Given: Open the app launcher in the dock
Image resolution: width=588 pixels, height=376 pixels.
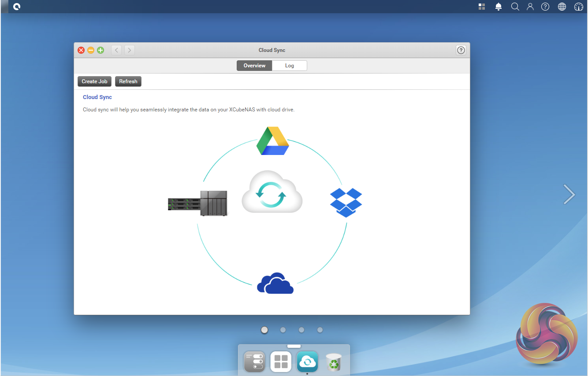Looking at the screenshot, I should [x=281, y=361].
